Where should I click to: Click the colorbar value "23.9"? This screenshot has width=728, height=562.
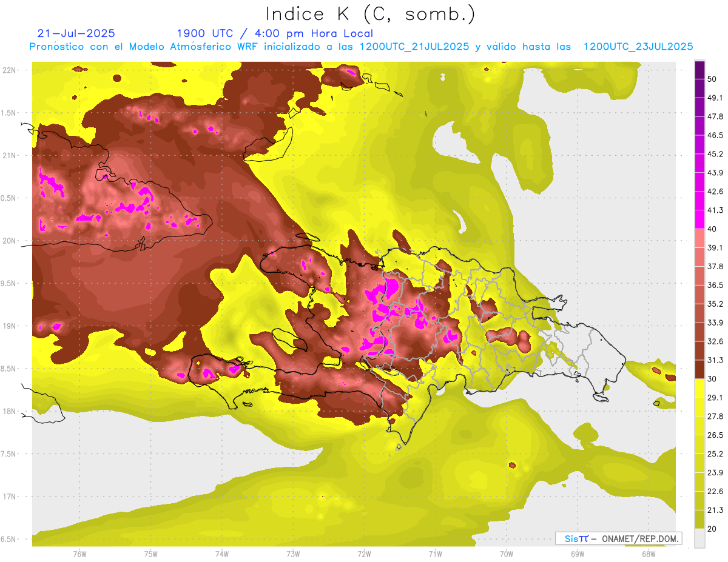pos(715,472)
